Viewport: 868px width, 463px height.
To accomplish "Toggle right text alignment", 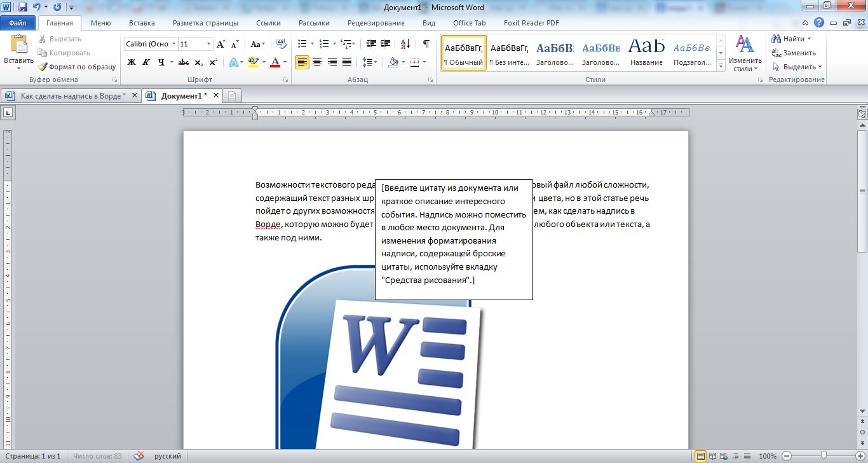I will 332,62.
